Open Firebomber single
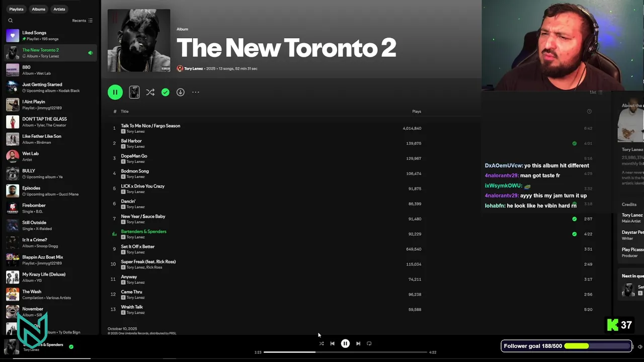 50,208
